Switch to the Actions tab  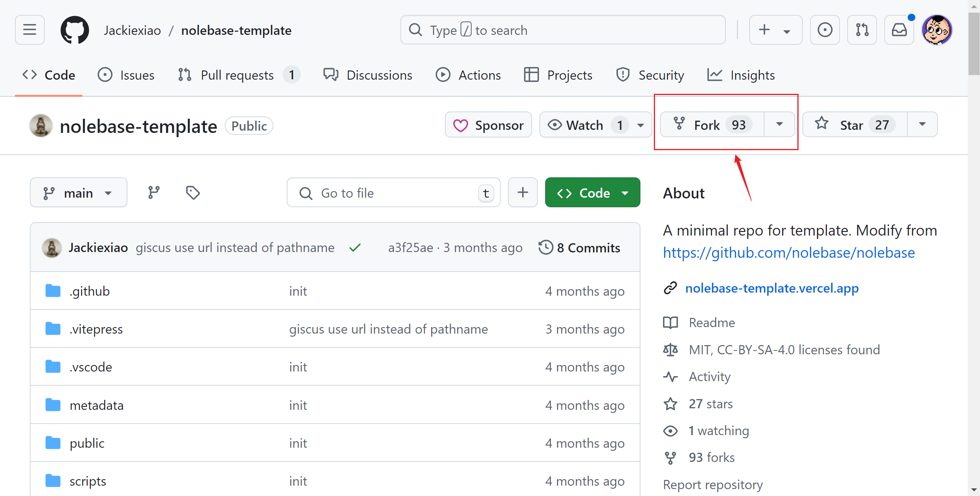468,75
